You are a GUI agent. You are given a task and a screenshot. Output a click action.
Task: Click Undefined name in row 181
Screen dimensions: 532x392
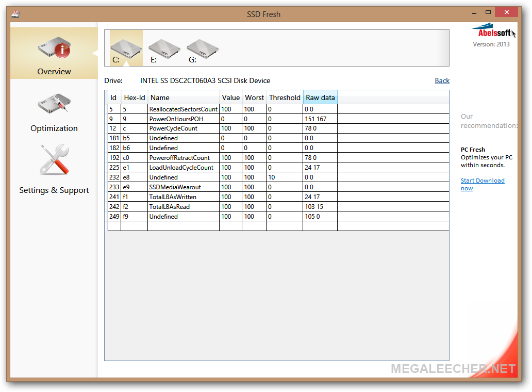163,138
